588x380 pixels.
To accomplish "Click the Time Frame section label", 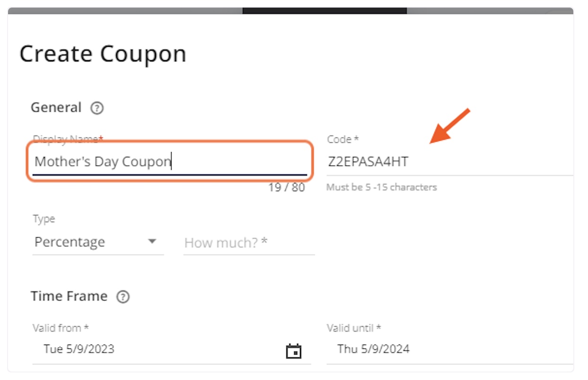I will [69, 296].
